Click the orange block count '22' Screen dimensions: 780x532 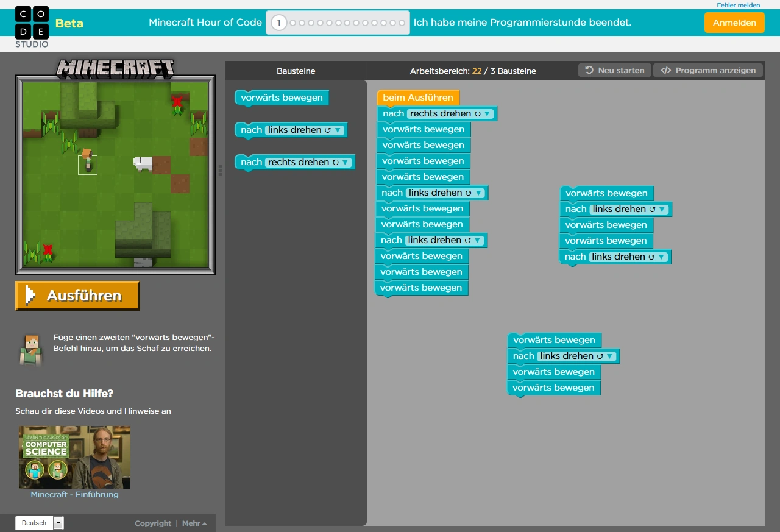(477, 71)
